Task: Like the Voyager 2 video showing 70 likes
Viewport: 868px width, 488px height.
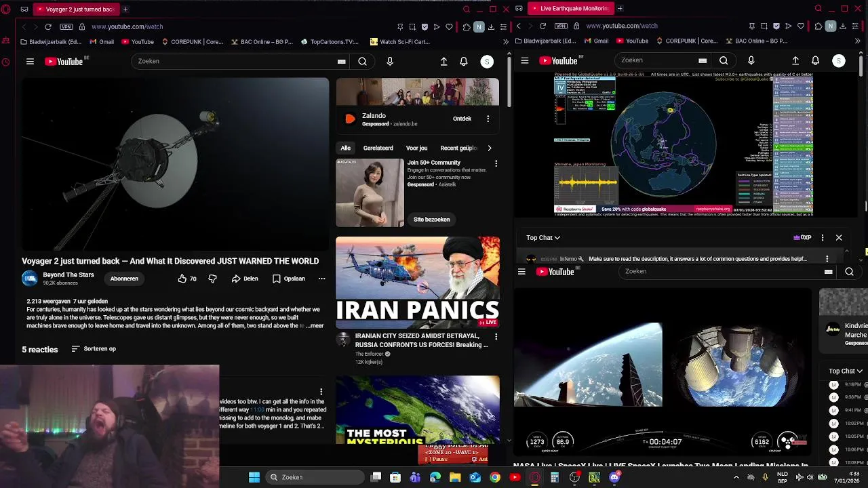Action: (x=187, y=279)
